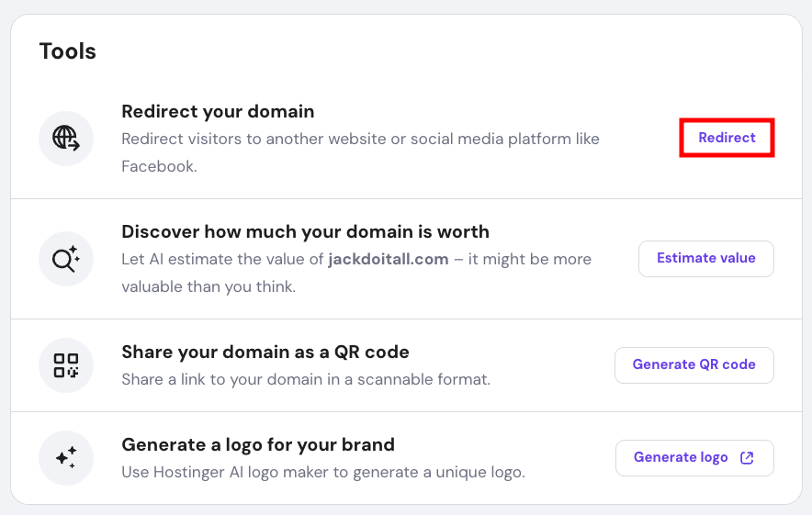Click "Share your domain as a QR code" heading
812x515 pixels.
pyautogui.click(x=265, y=353)
